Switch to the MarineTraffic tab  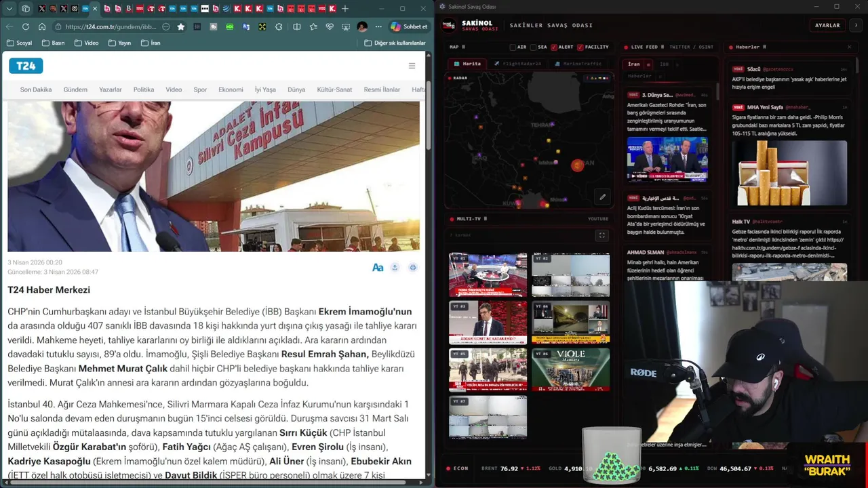(577, 64)
